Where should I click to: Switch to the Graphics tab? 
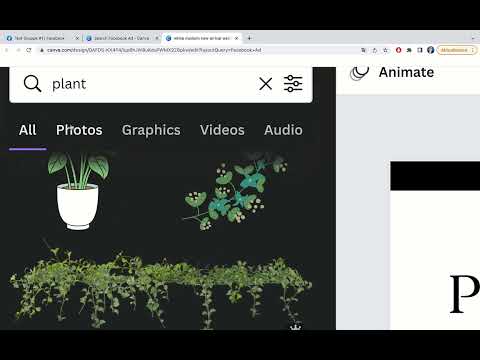[151, 130]
